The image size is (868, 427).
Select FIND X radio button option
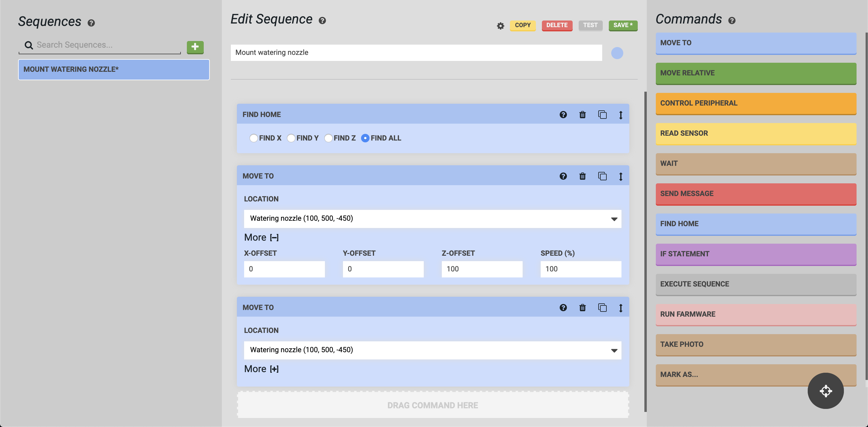point(253,138)
